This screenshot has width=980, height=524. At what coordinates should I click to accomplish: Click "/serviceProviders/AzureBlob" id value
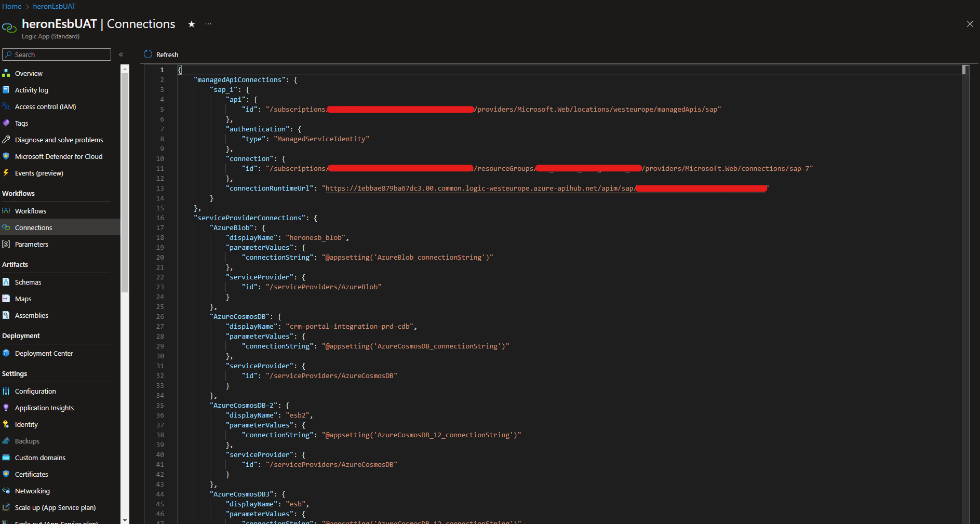coord(324,287)
